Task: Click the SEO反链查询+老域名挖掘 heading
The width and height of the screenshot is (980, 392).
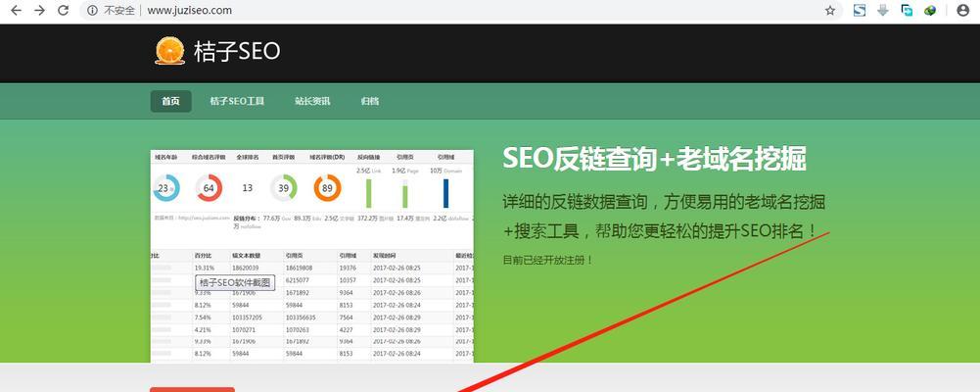Action: [654, 159]
